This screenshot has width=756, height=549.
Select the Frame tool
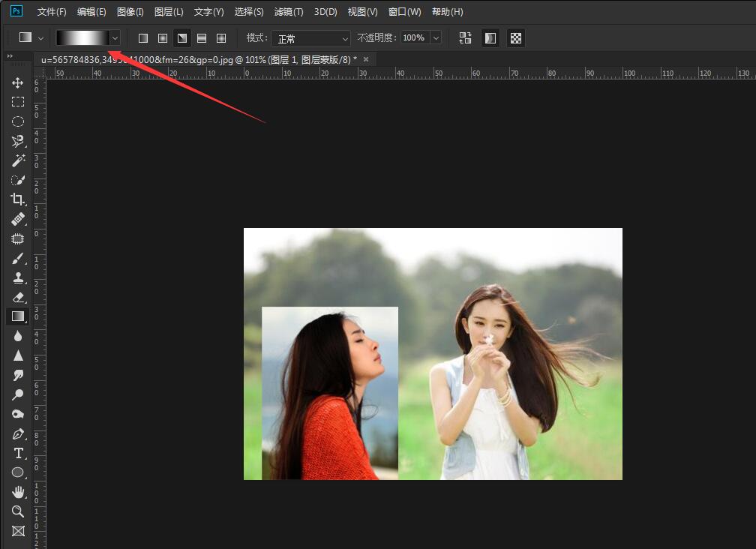[x=18, y=531]
